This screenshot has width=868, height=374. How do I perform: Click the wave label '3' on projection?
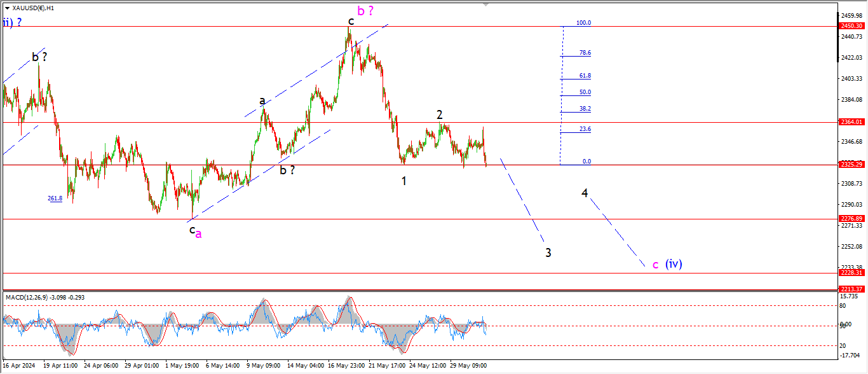(548, 253)
